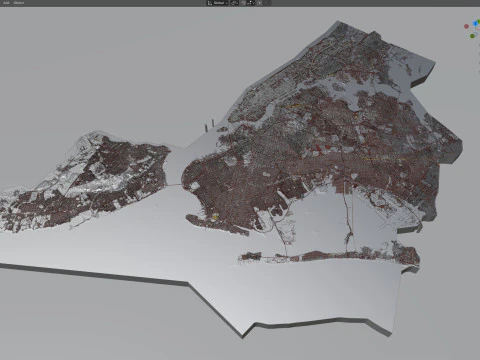Open the Global transform orientation dropdown
Image resolution: width=480 pixels, height=360 pixels.
[x=218, y=3]
